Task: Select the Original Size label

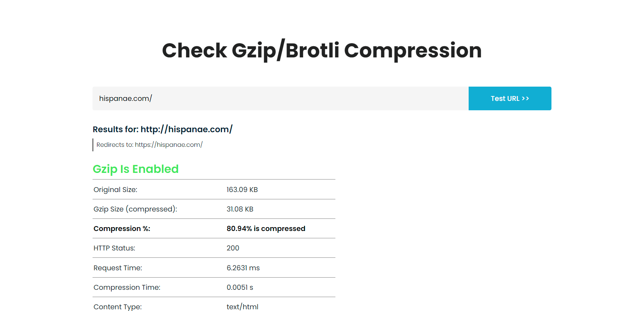Action: (x=116, y=190)
